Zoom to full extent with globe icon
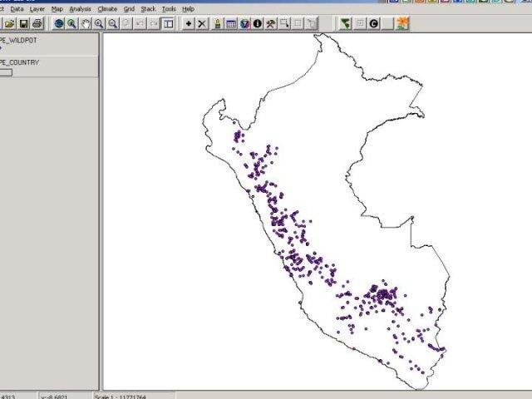 59,24
